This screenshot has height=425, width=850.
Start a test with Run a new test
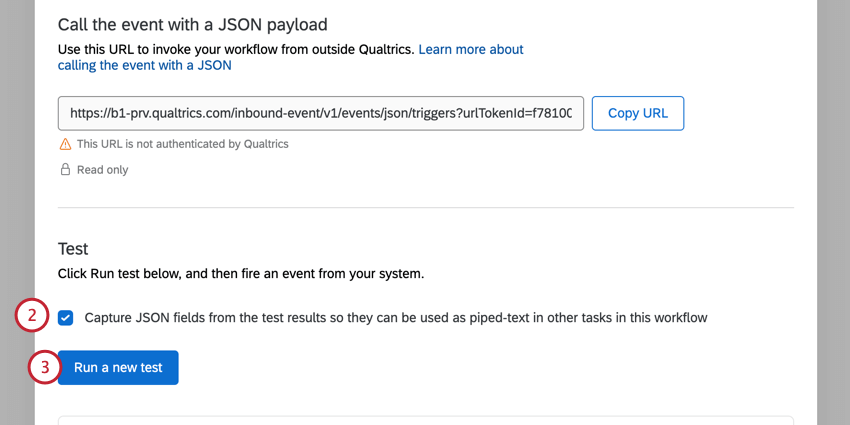pos(118,367)
